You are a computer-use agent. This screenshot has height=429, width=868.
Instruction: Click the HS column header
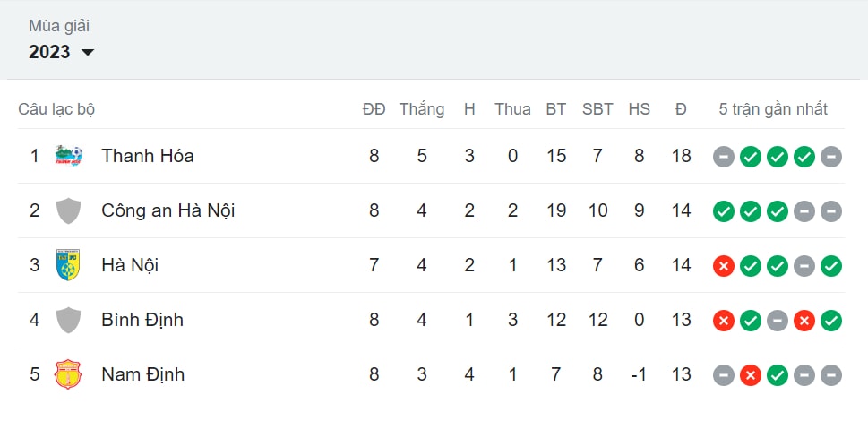click(x=640, y=109)
